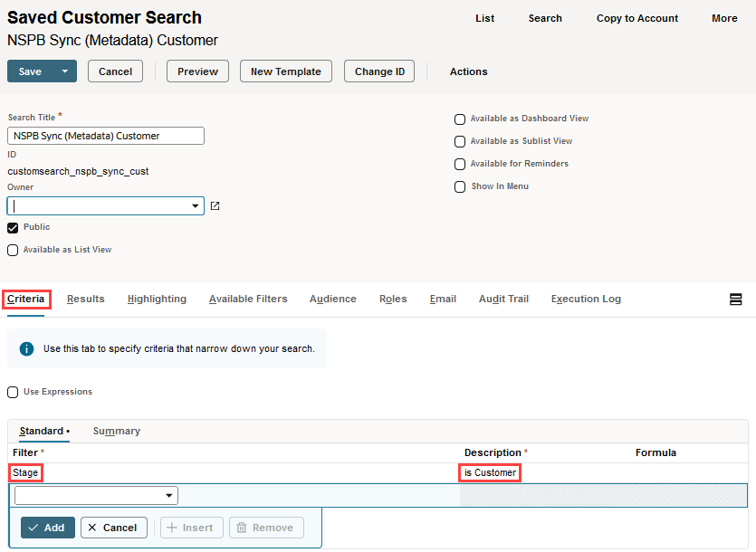This screenshot has width=756, height=552.
Task: Click Cancel in the criteria row
Action: click(x=114, y=528)
